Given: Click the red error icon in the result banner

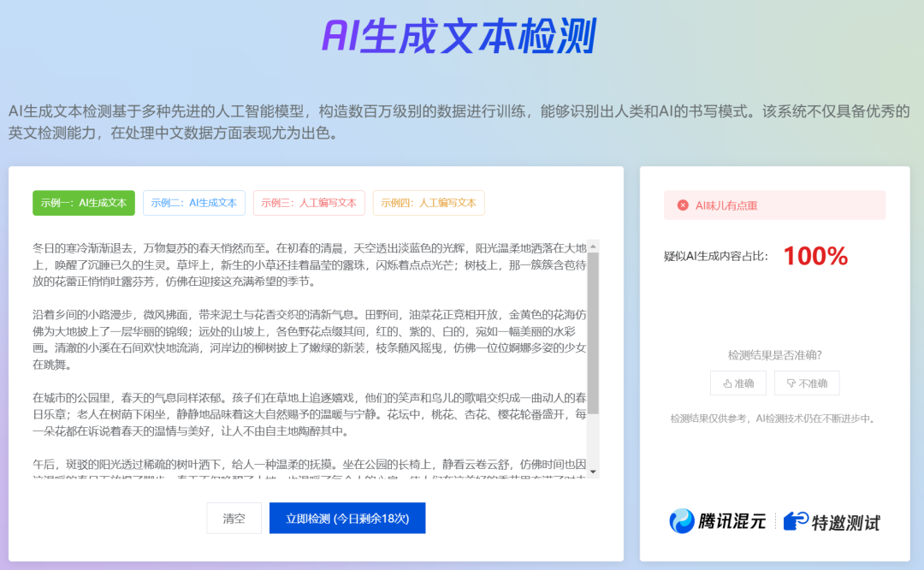Looking at the screenshot, I should coord(682,205).
